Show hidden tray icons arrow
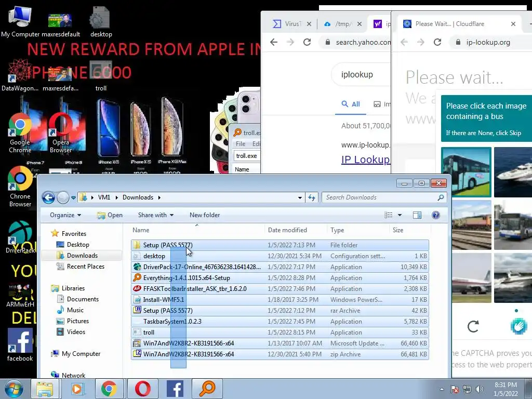The image size is (532, 399). click(x=442, y=389)
